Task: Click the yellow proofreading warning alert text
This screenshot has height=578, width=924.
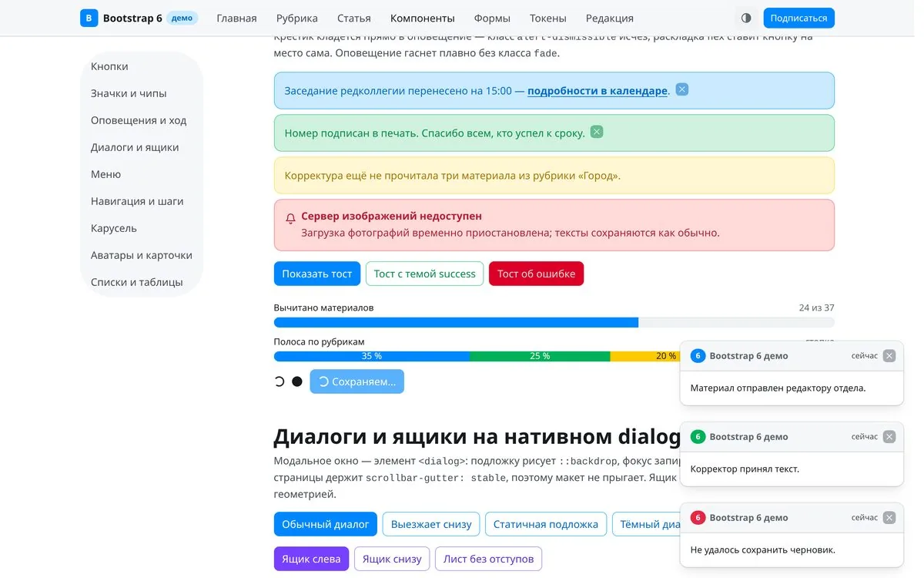Action: 453,176
